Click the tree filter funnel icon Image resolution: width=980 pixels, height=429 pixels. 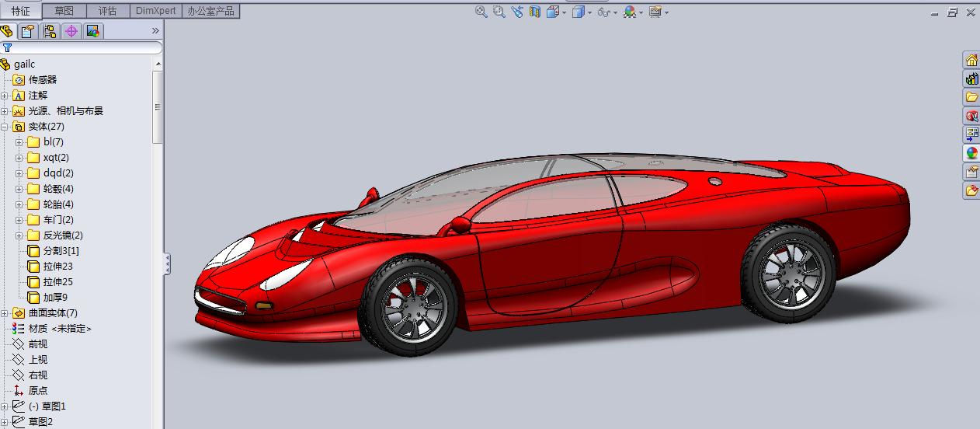tap(7, 47)
